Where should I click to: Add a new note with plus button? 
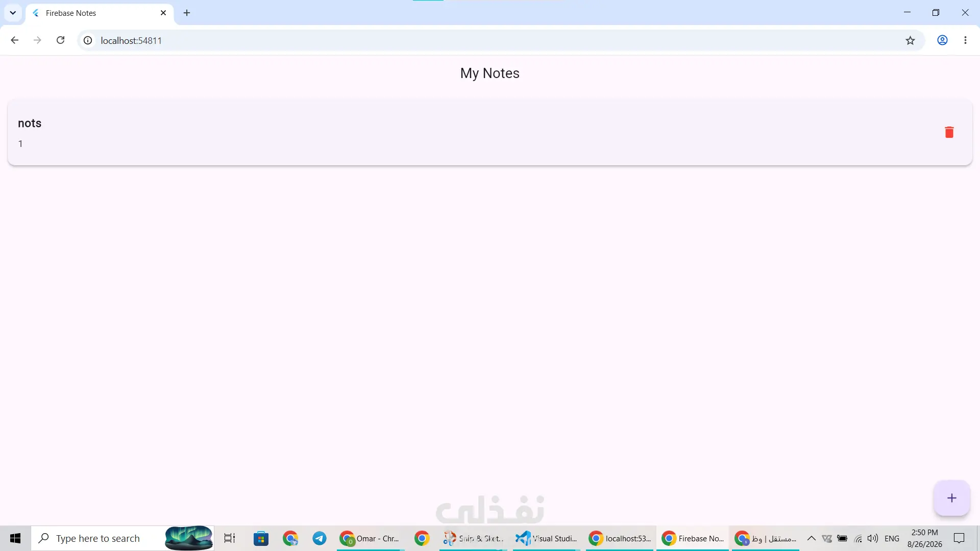pyautogui.click(x=951, y=498)
